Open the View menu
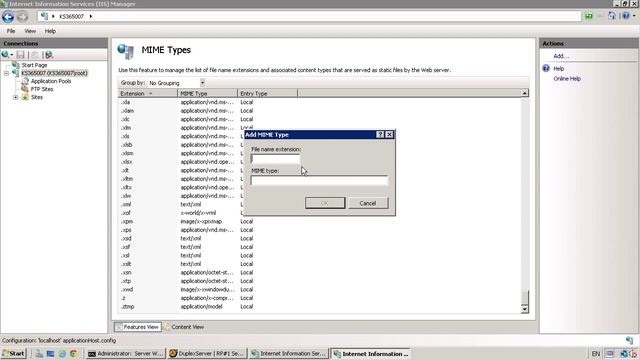Image resolution: width=640 pixels, height=360 pixels. click(x=30, y=31)
